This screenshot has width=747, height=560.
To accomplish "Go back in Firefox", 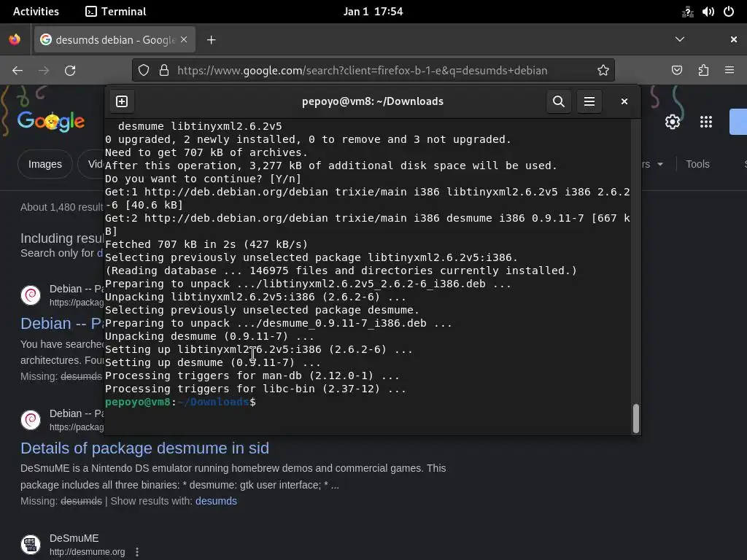I will (x=18, y=71).
